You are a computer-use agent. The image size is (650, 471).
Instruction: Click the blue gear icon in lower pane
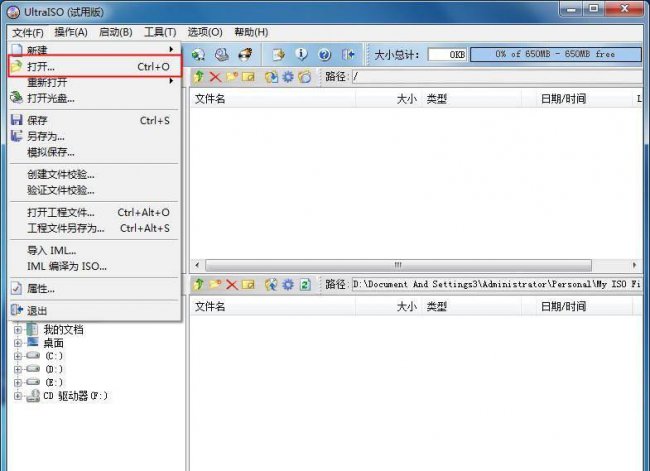click(288, 284)
